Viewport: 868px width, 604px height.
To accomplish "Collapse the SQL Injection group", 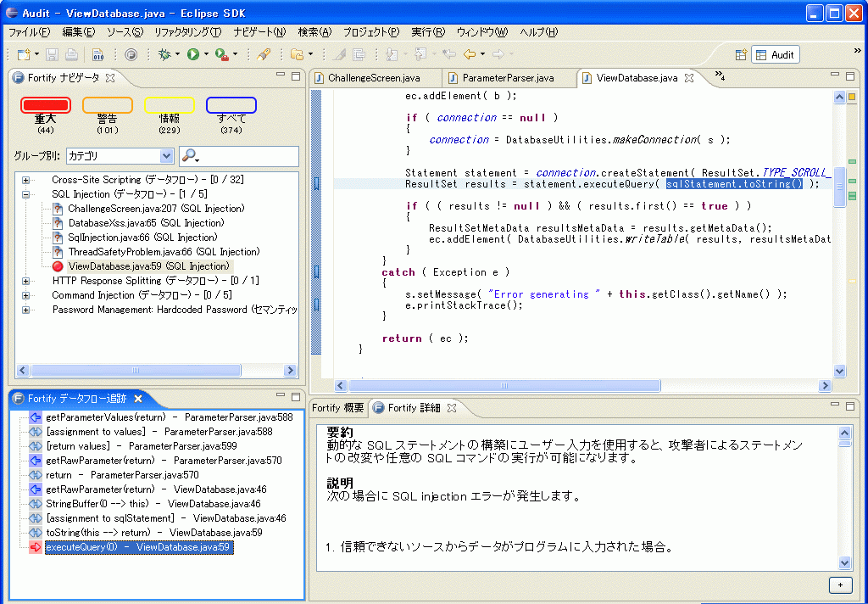I will [x=25, y=194].
